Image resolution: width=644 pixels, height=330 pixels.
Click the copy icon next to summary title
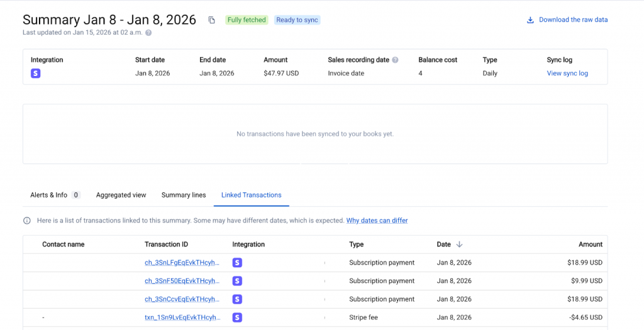212,20
